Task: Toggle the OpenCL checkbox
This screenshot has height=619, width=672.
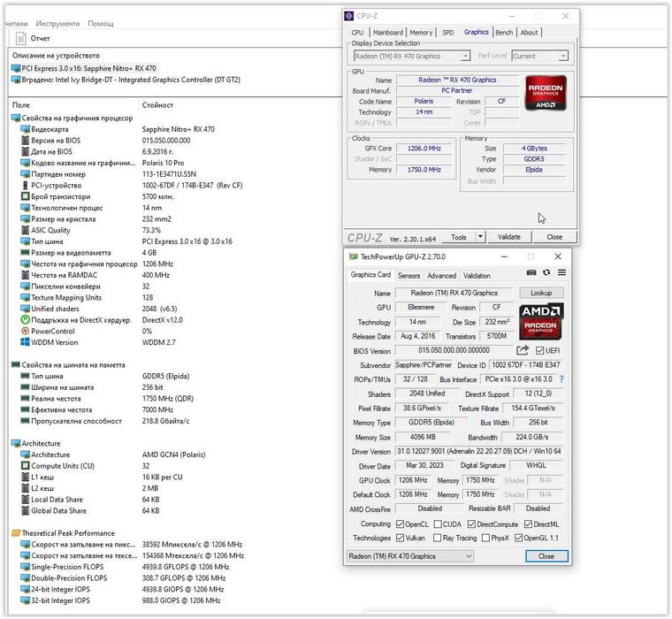Action: [400, 524]
